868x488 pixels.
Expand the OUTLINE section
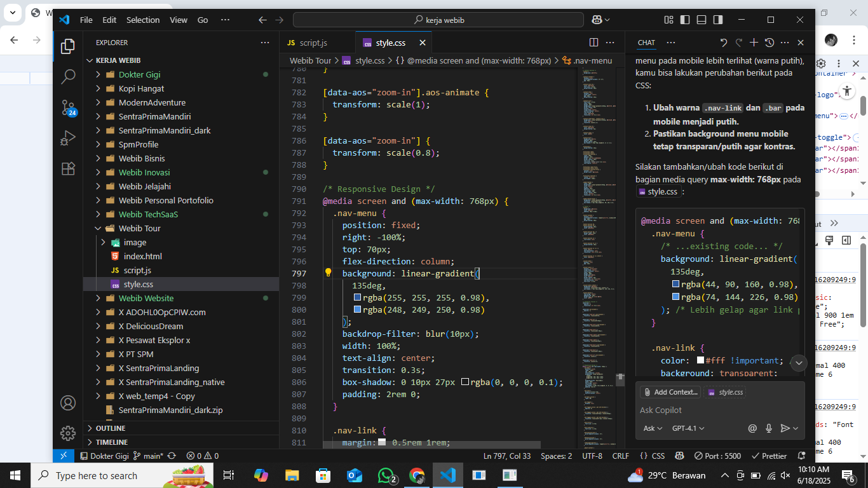click(110, 428)
